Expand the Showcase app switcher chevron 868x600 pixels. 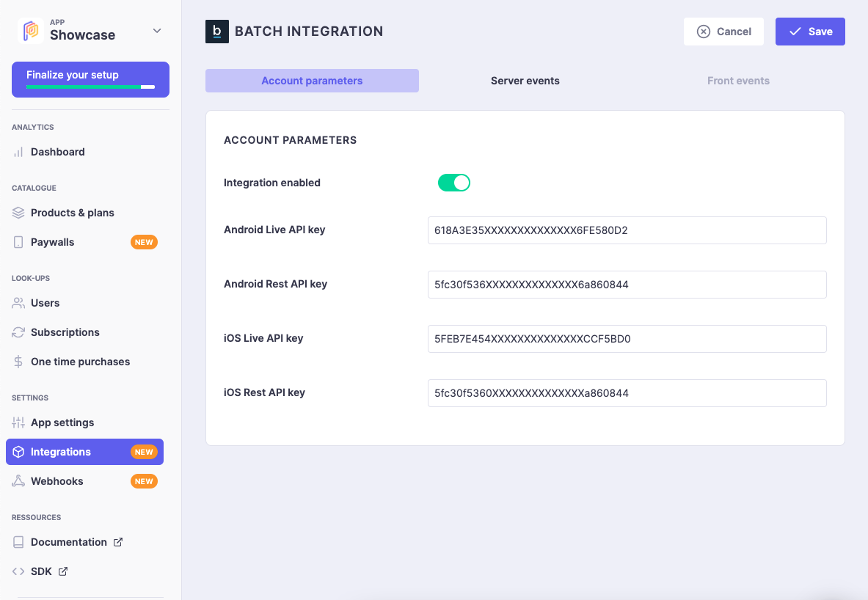tap(157, 31)
